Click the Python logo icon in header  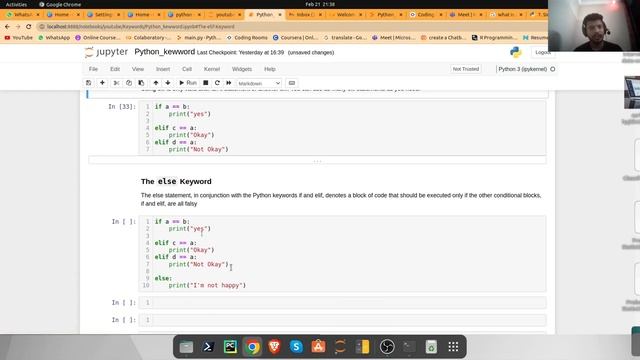point(516,52)
